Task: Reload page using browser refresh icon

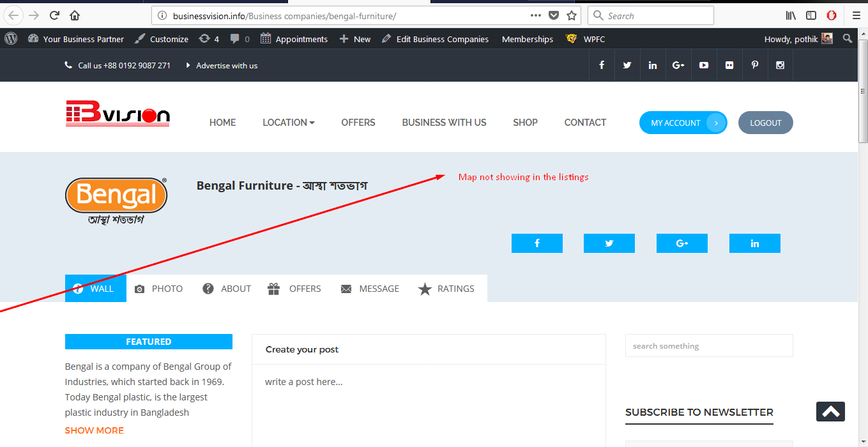Action: (54, 15)
